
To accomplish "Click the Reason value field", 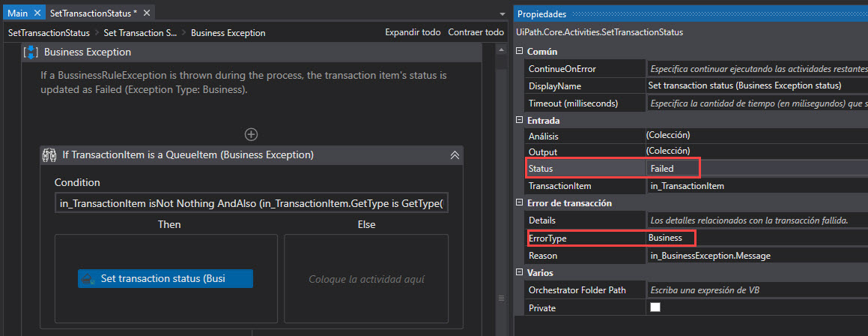I will tap(756, 256).
